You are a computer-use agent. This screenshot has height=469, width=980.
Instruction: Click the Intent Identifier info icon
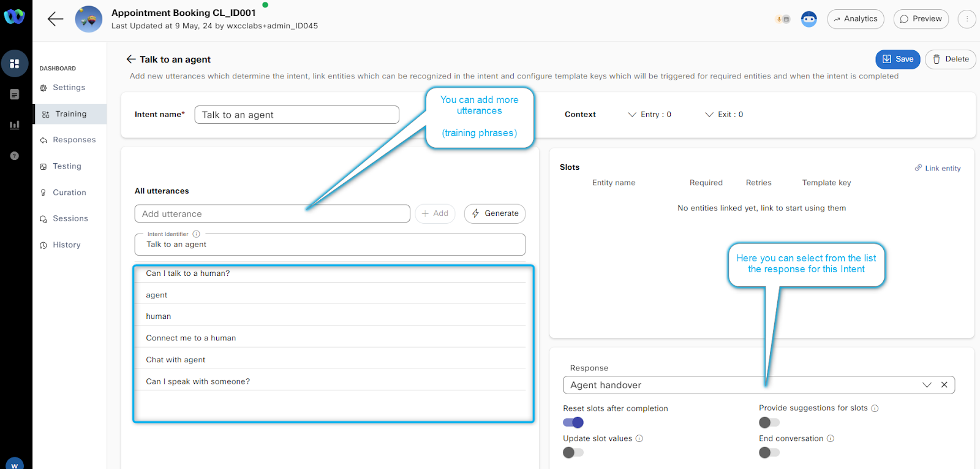tap(197, 234)
